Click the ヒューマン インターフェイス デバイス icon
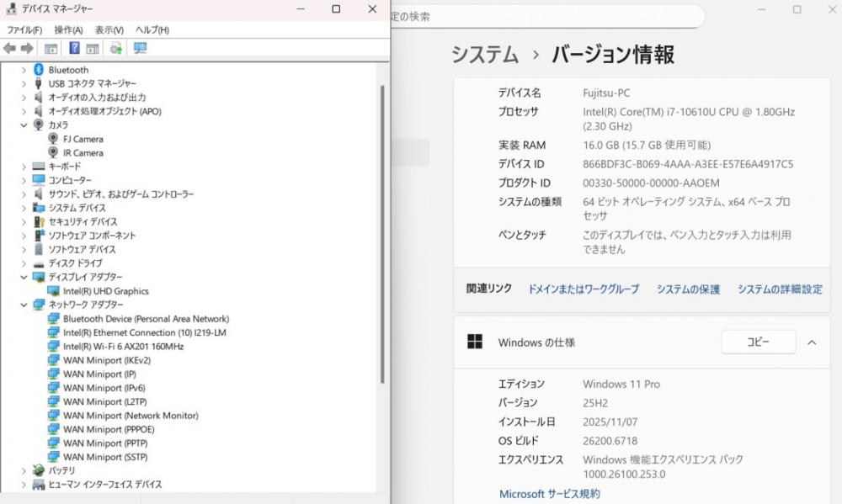842x504 pixels. [x=38, y=485]
